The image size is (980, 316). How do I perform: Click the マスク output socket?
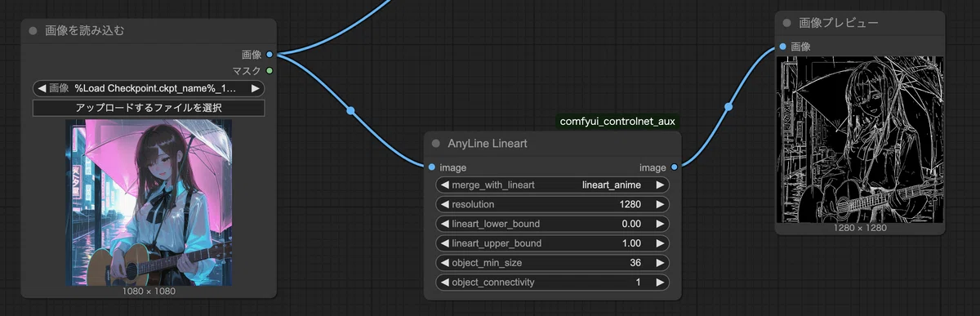point(269,71)
